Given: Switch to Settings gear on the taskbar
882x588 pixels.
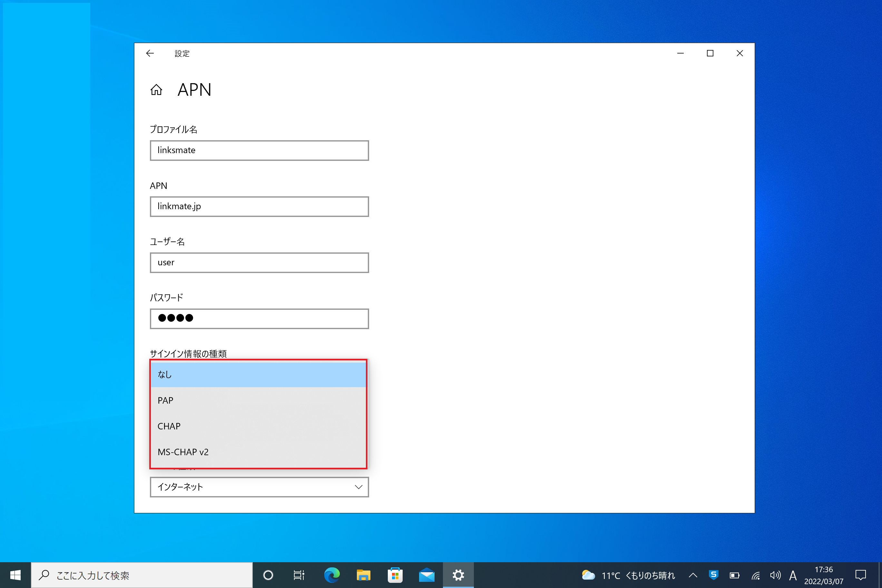Looking at the screenshot, I should (458, 575).
